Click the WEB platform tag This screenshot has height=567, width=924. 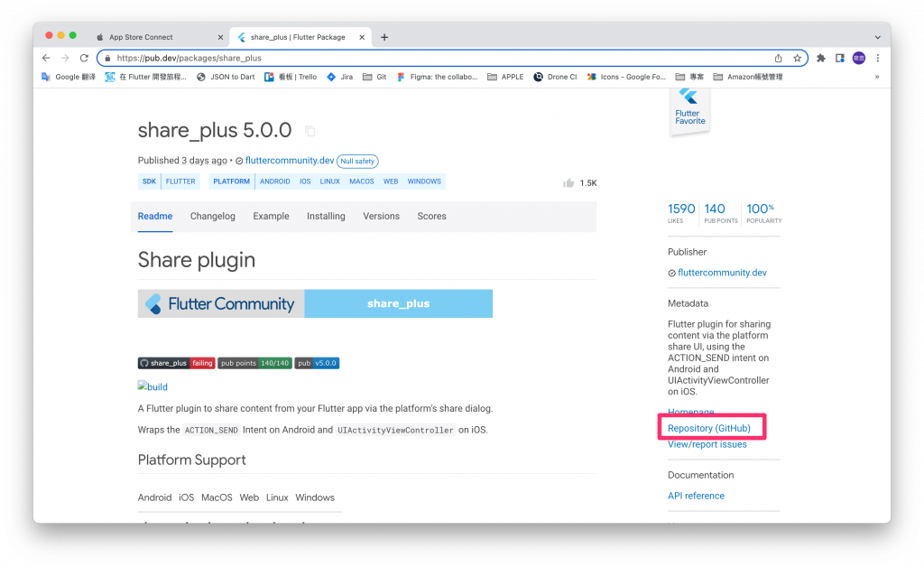(391, 181)
